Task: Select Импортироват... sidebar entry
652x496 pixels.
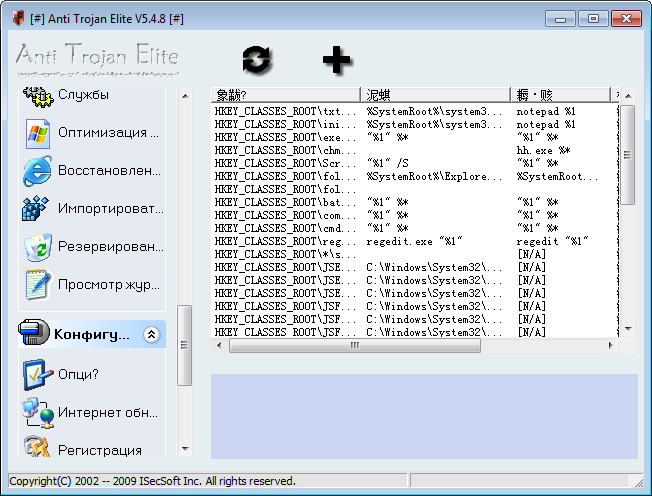Action: (x=111, y=208)
